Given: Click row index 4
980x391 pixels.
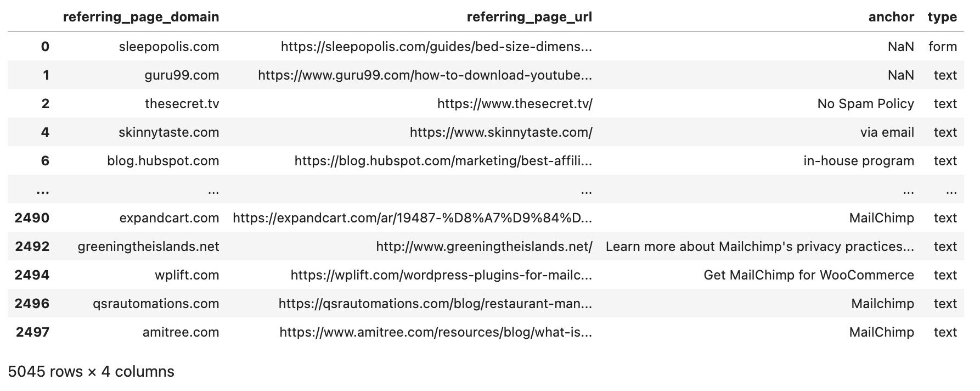Looking at the screenshot, I should pos(45,132).
